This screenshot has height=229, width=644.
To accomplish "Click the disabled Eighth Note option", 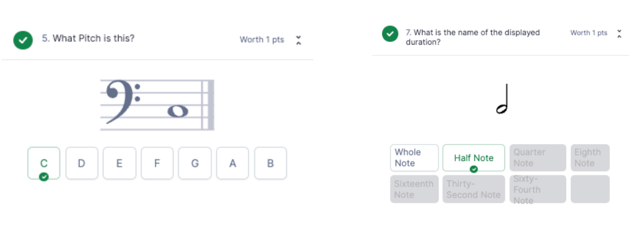I will (x=590, y=158).
